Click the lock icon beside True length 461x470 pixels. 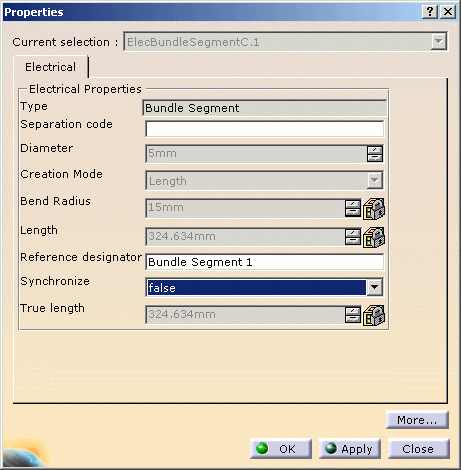pyautogui.click(x=374, y=315)
